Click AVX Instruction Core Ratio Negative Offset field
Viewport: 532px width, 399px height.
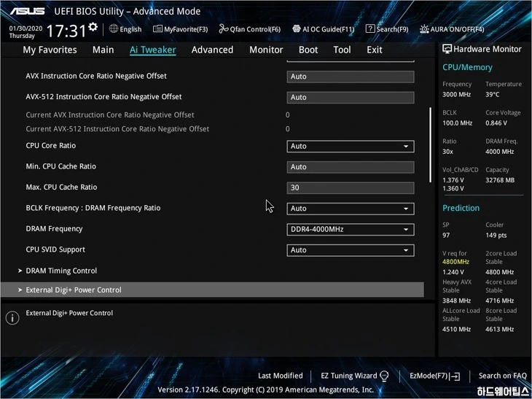[350, 77]
